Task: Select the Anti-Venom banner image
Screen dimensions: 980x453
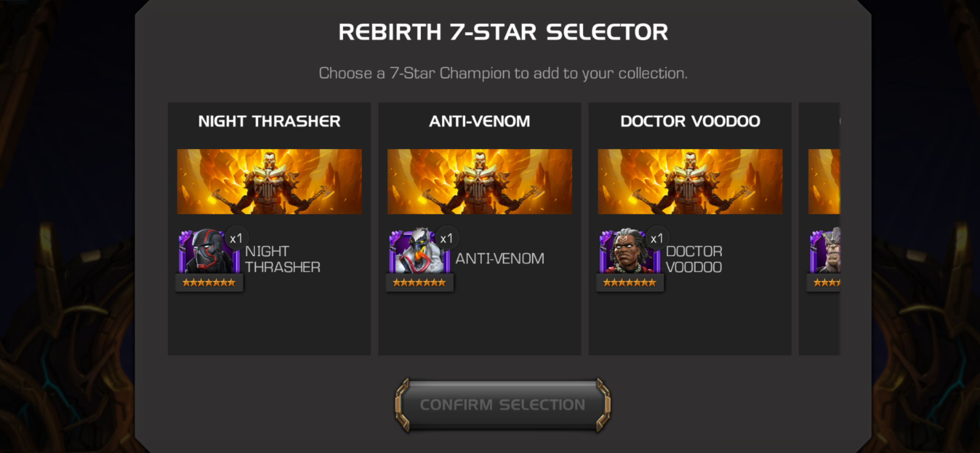Action: [x=479, y=182]
